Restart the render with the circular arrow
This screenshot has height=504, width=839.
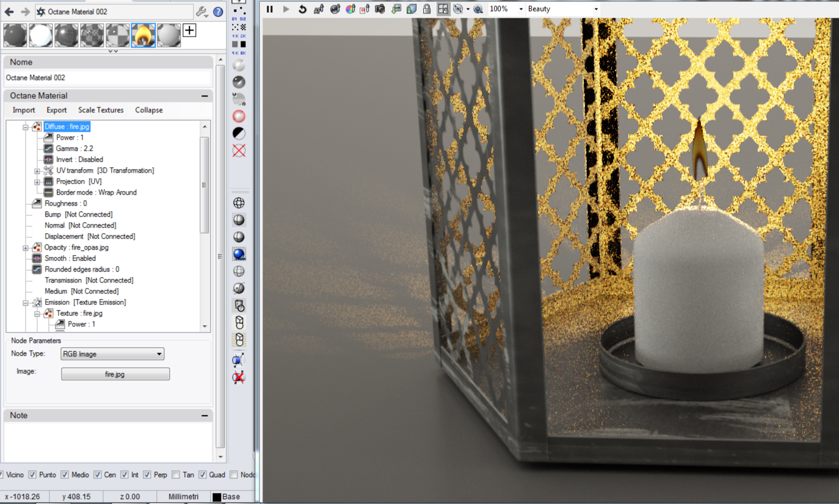(x=302, y=9)
